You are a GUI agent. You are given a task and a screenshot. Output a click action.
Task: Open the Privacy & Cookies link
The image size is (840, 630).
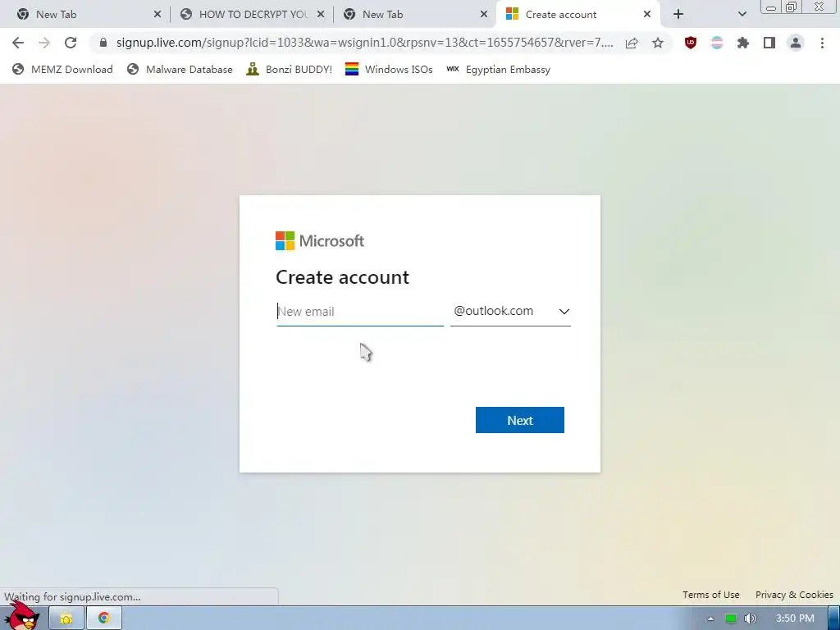[x=794, y=595]
